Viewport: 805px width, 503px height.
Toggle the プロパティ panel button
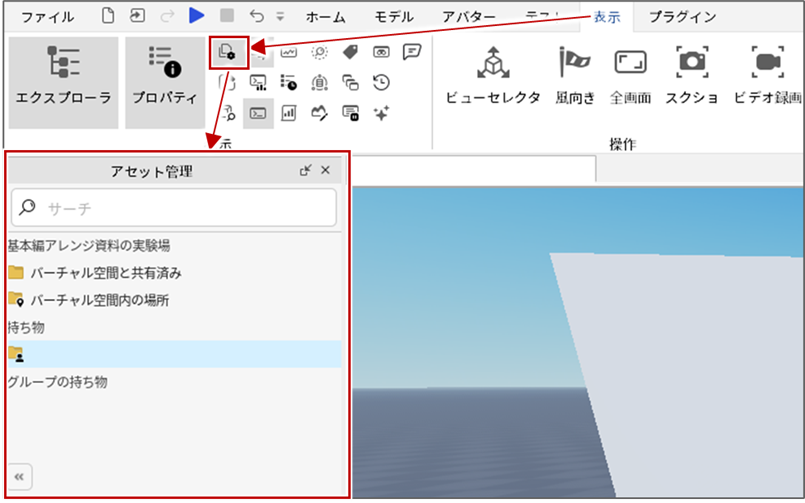click(165, 83)
